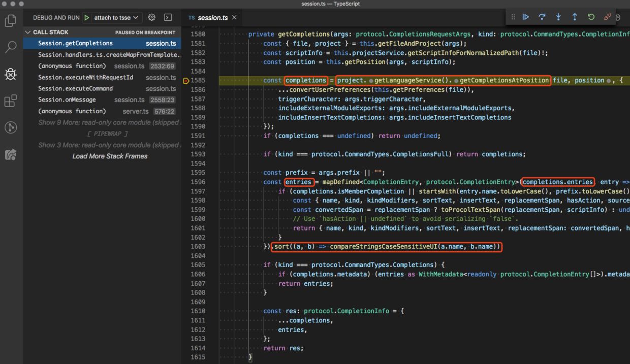Click the Load More Stack Frames link
Image resolution: width=630 pixels, height=364 pixels.
coord(110,156)
